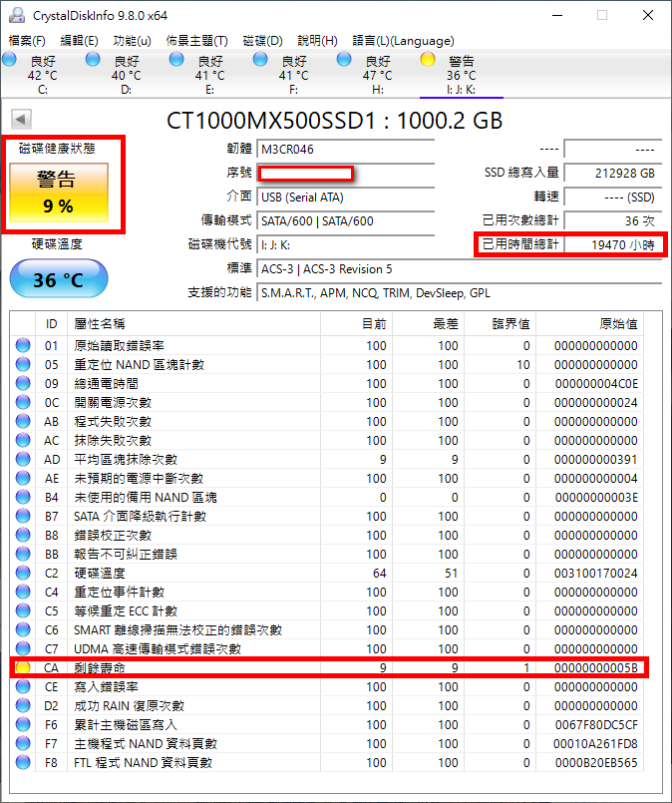Click the firmware field M3CR046

pyautogui.click(x=345, y=150)
